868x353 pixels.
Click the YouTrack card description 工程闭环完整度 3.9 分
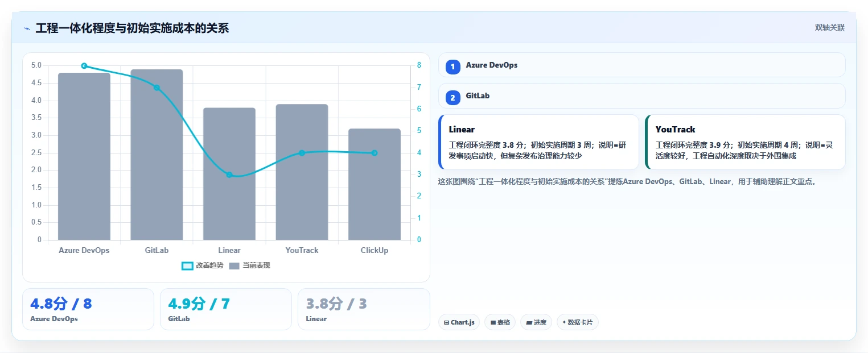(744, 150)
